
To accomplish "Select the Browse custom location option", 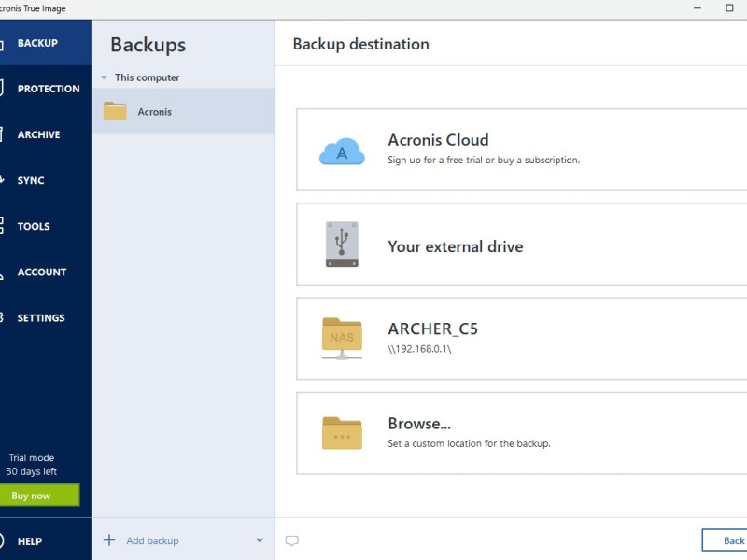I will coord(522,433).
